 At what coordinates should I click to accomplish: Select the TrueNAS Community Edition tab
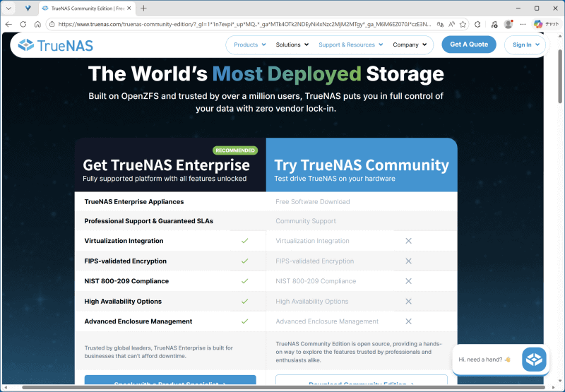[87, 8]
